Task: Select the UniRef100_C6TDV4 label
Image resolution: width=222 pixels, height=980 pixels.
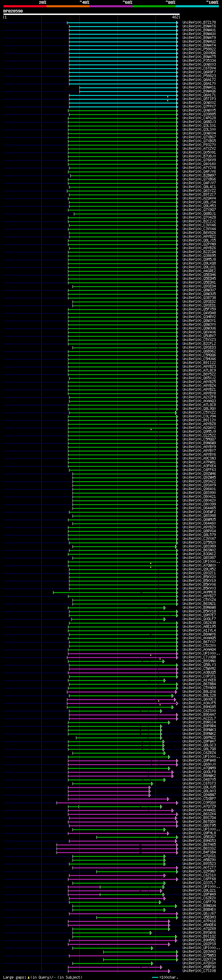Action: click(199, 68)
